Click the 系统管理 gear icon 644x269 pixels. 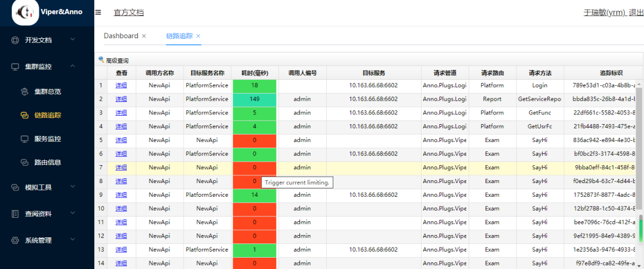[15, 240]
